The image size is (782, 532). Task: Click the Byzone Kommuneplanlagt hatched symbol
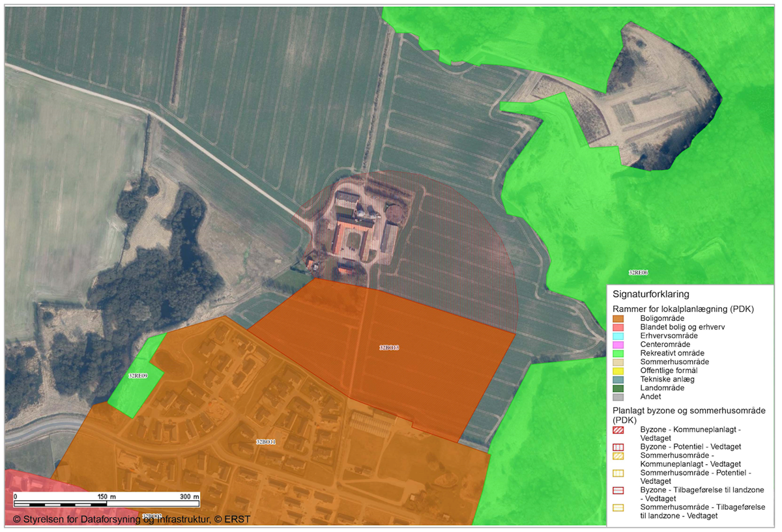618,430
